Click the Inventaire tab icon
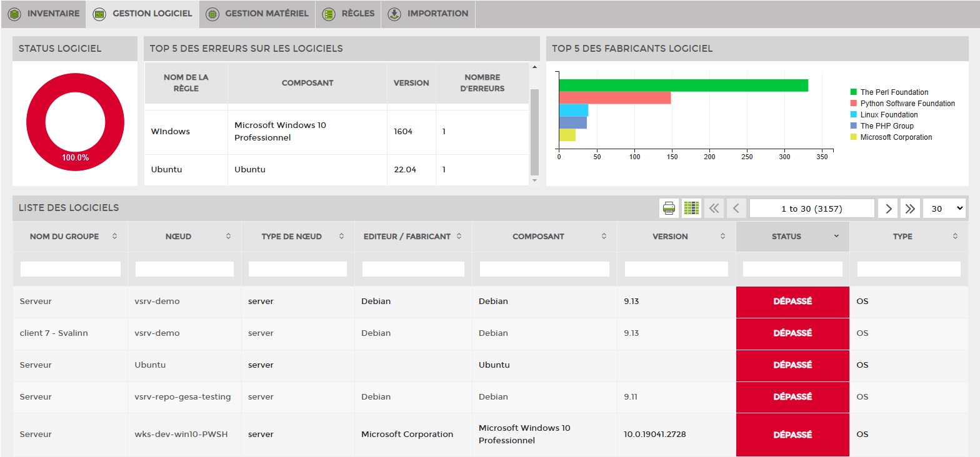 coord(14,14)
